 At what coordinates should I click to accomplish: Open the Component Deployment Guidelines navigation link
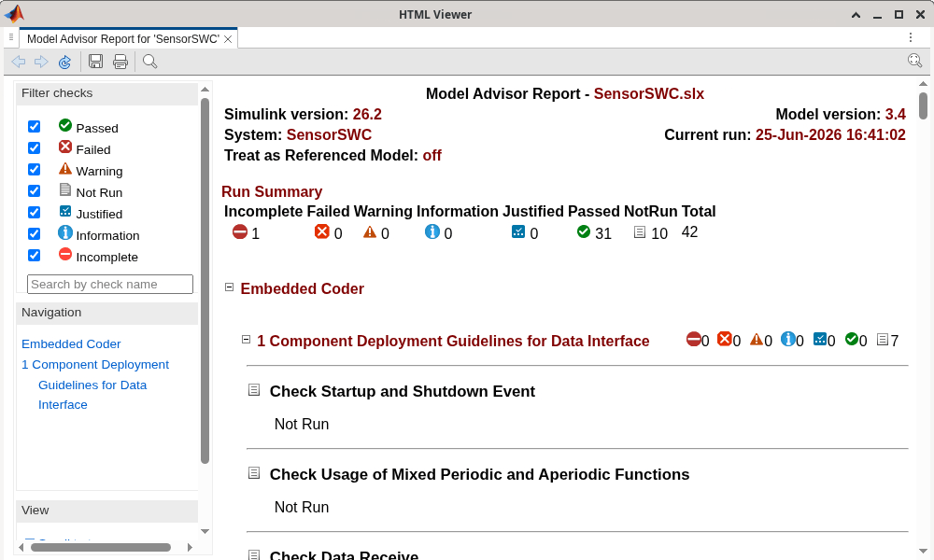pyautogui.click(x=95, y=385)
